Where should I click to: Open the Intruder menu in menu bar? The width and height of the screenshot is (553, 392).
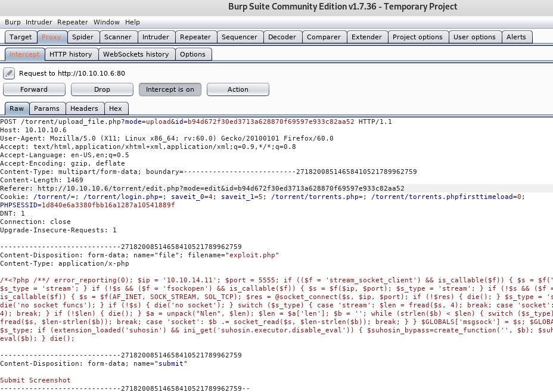point(39,22)
